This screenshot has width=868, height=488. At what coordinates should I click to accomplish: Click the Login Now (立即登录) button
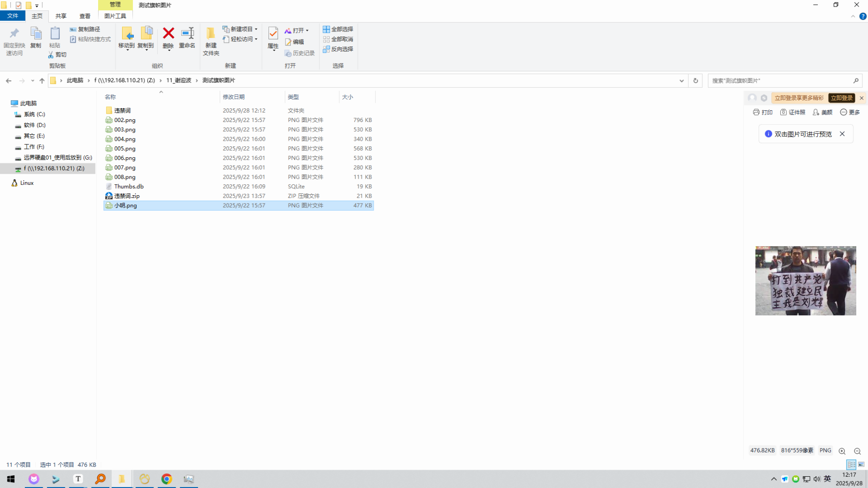[x=841, y=98]
